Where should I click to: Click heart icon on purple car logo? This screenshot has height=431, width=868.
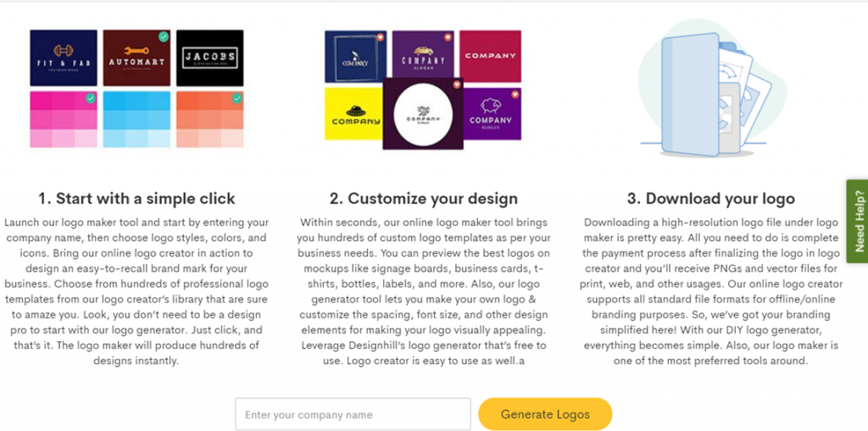coord(448,37)
